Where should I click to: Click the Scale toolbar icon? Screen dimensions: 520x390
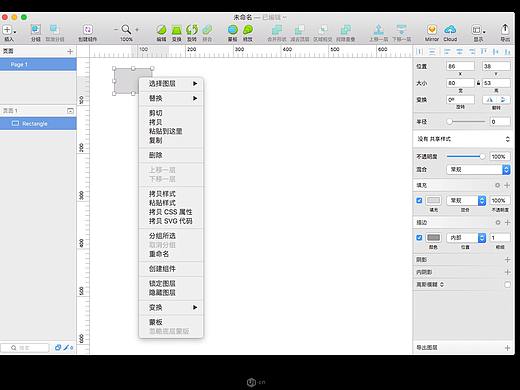pos(248,30)
